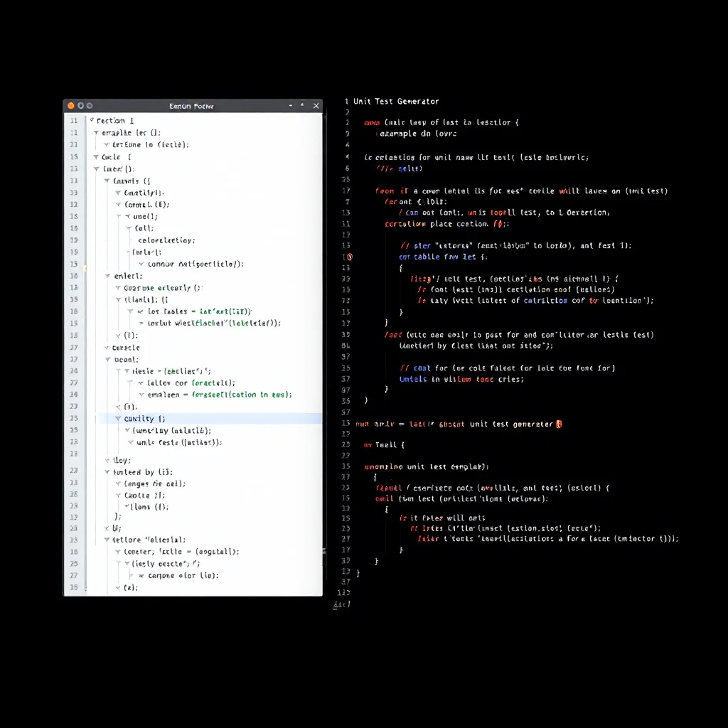Image resolution: width=728 pixels, height=728 pixels.
Task: Toggle the red breakpoint icon at line 10
Action: click(x=349, y=256)
